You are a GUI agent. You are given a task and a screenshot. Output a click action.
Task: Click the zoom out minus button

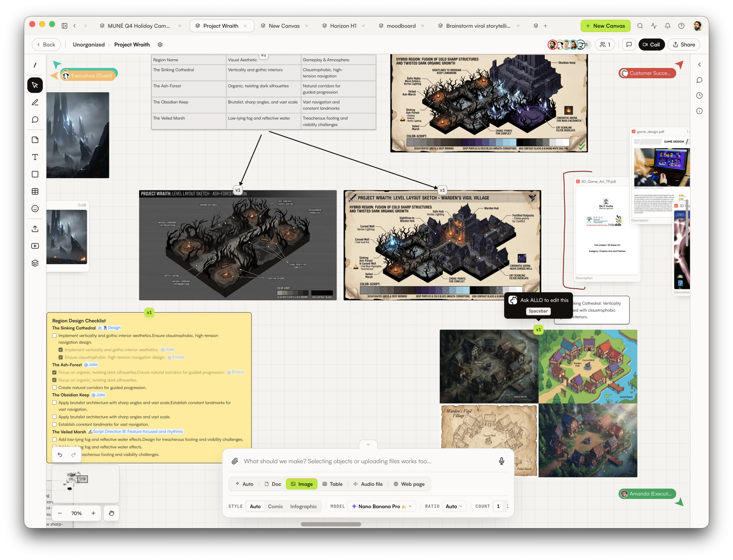point(60,513)
